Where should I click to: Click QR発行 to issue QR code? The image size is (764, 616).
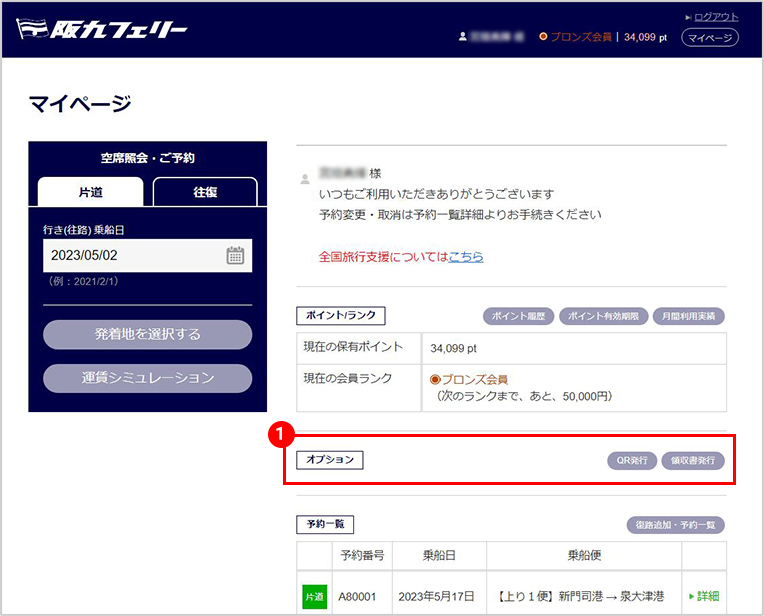[x=631, y=461]
